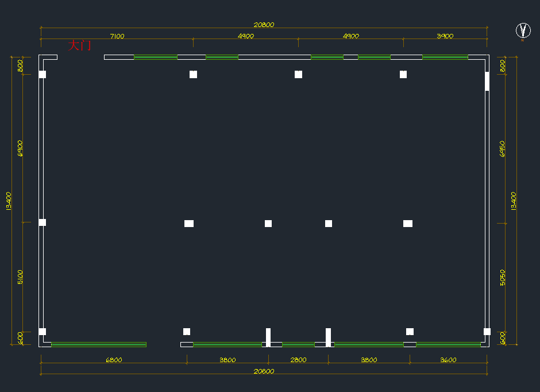
Task: Pick the top-left corner column
Action: (43, 74)
